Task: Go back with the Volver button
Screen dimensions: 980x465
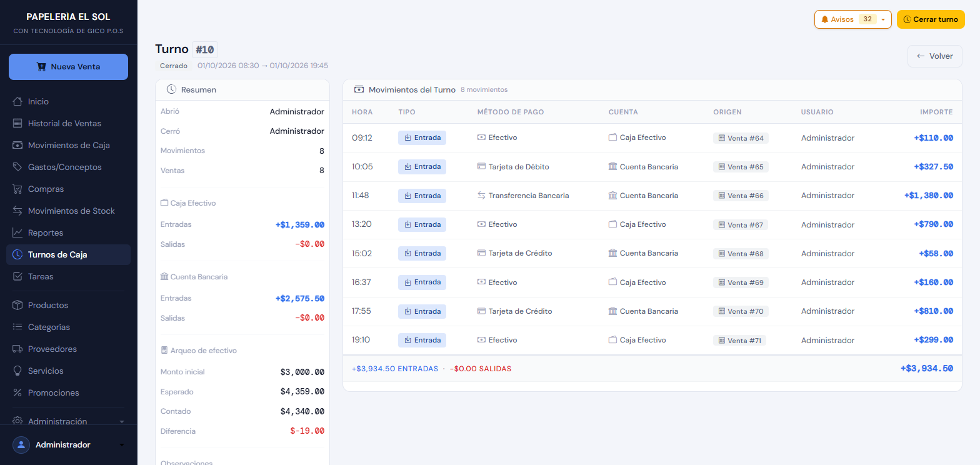Action: tap(935, 56)
